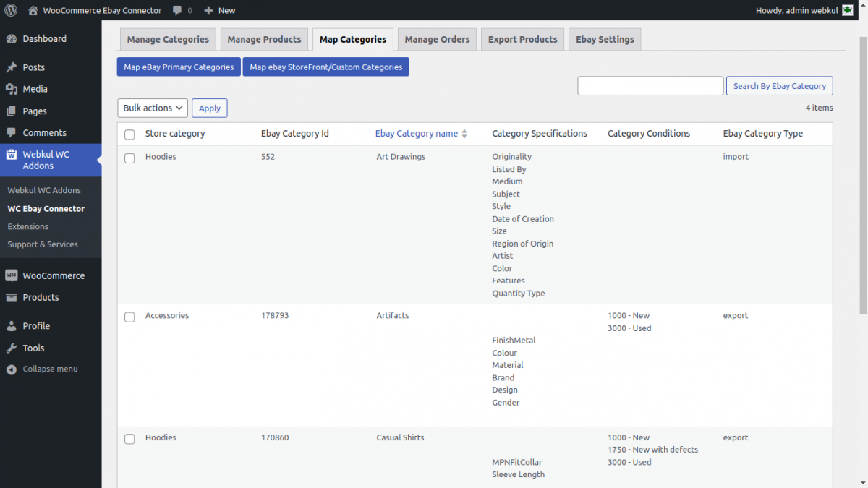Click the 'Artifacts' category name cell
868x488 pixels.
click(x=393, y=315)
